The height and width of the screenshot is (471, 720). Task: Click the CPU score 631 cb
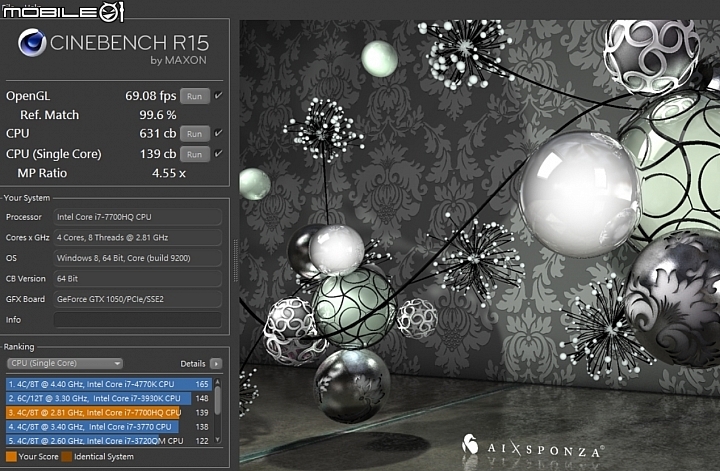click(158, 134)
